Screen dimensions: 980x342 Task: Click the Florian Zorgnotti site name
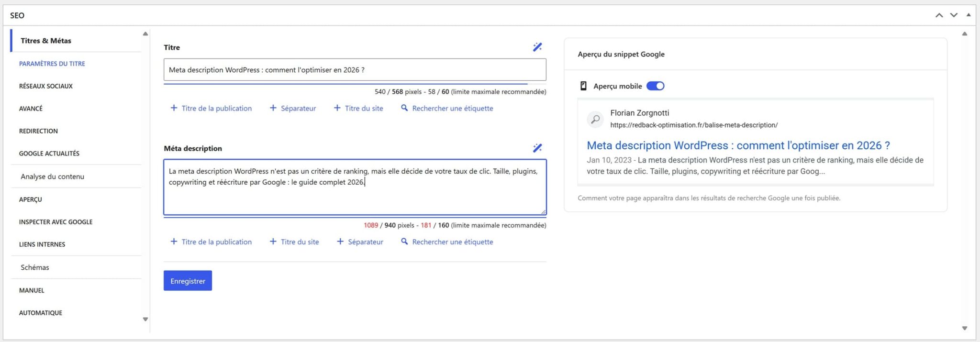(640, 113)
